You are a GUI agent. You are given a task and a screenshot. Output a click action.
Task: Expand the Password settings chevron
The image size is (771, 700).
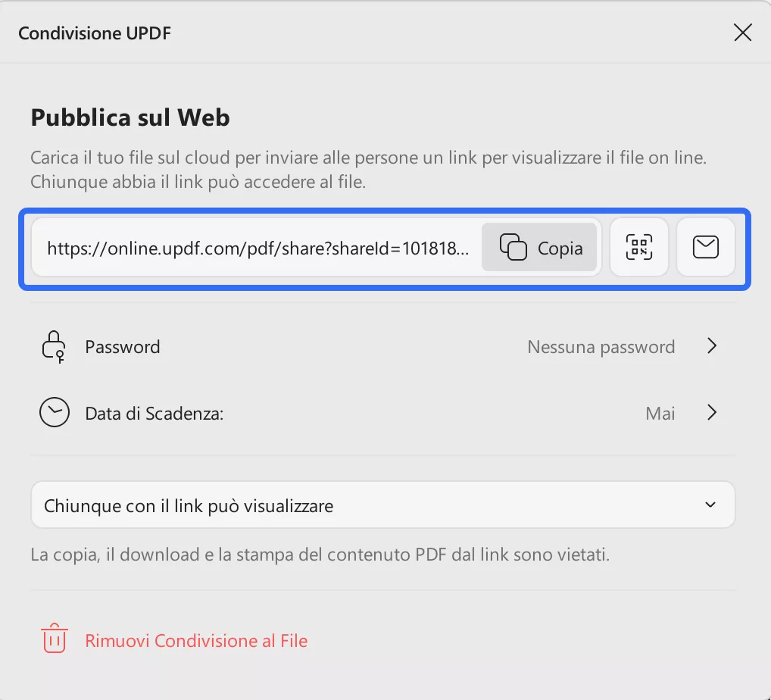(711, 345)
